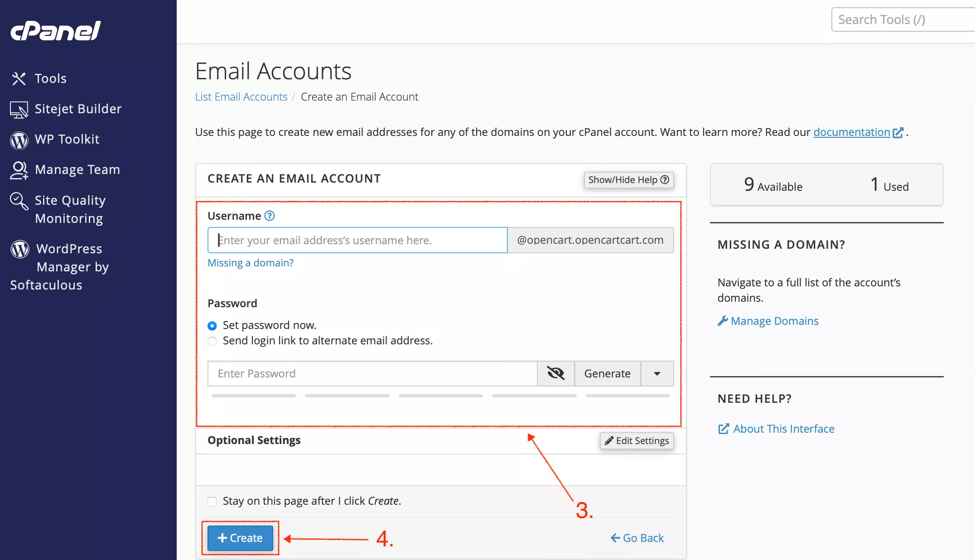Open the Tools wrench icon

[19, 78]
